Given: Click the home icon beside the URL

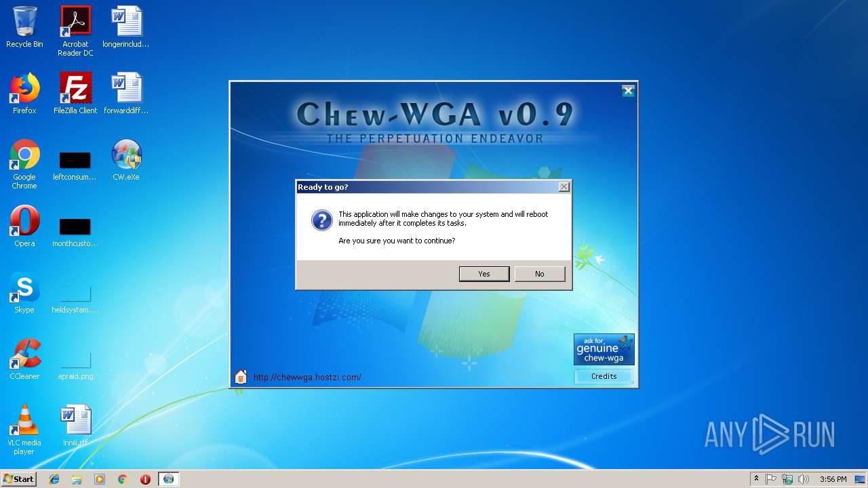Looking at the screenshot, I should (241, 377).
